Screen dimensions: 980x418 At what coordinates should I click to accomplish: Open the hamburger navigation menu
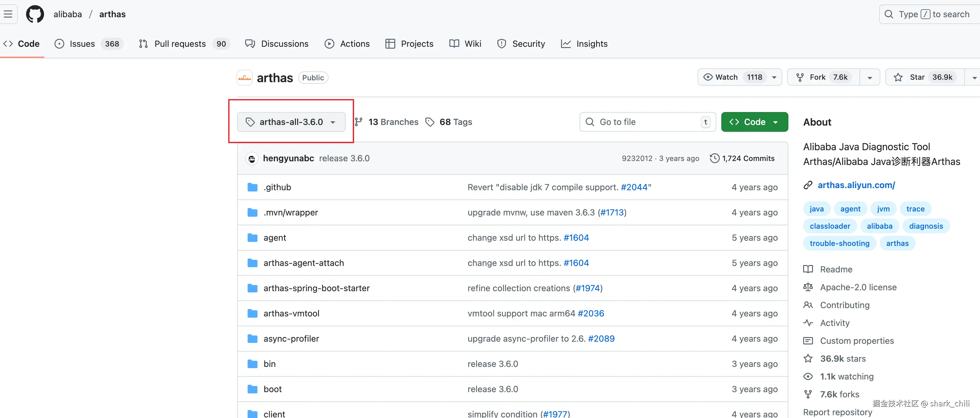(8, 14)
